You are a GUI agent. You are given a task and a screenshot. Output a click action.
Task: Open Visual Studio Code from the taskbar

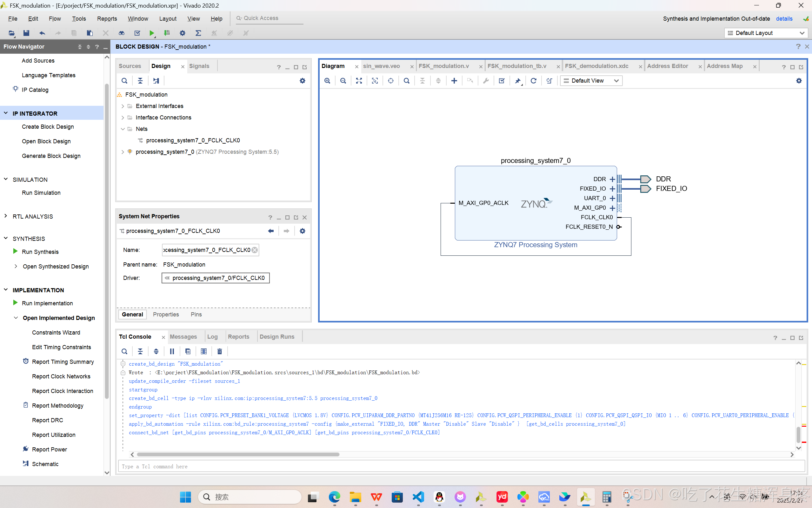[x=418, y=497]
